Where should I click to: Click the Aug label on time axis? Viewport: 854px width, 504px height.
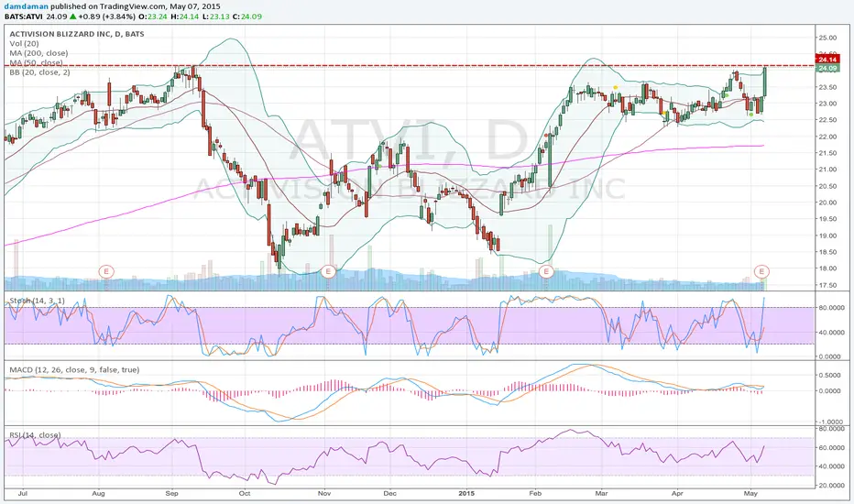(99, 494)
